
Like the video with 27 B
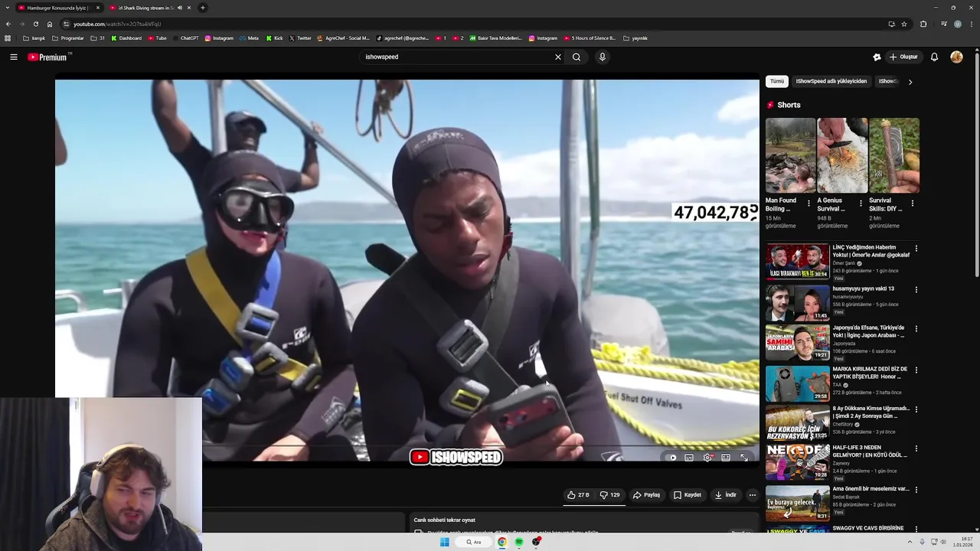tap(578, 495)
